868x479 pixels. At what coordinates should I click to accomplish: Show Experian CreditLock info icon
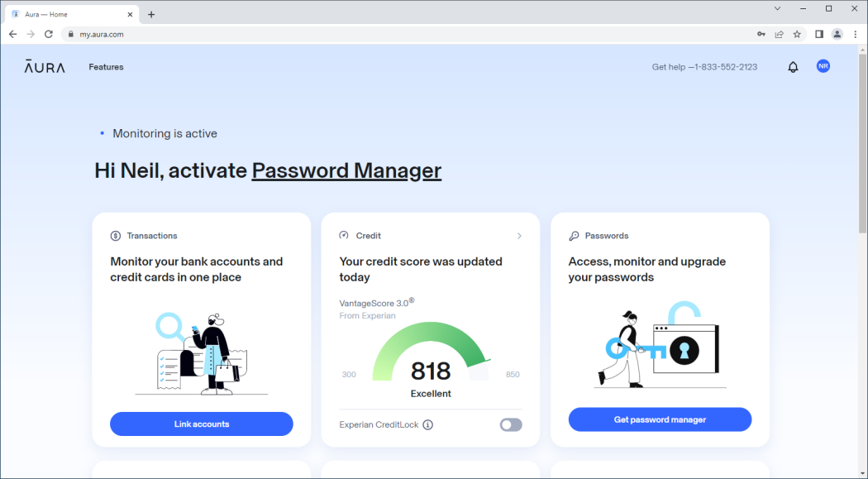(x=428, y=424)
